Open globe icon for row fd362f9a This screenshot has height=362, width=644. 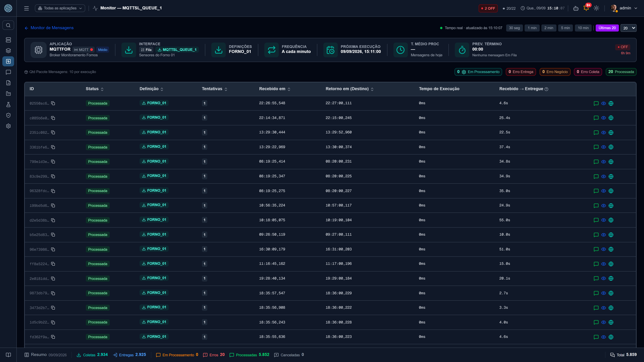[x=611, y=337]
